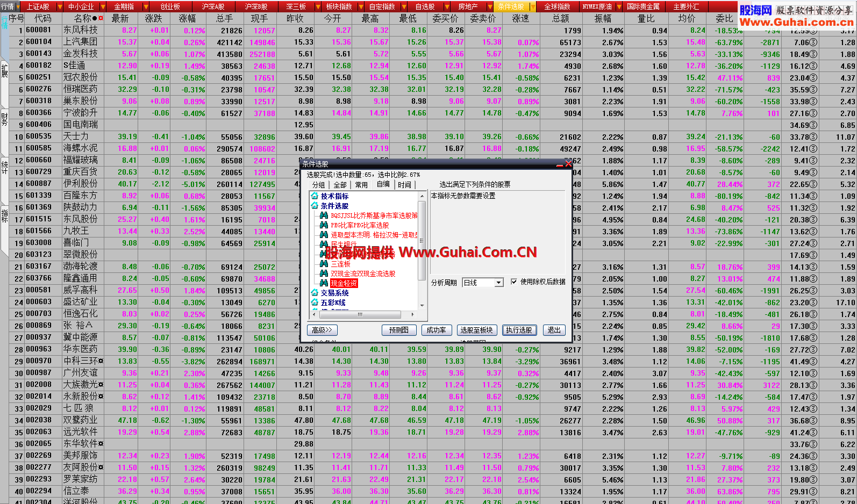857x504 pixels.
Task: Select stock code 002293
Action: (x=39, y=479)
